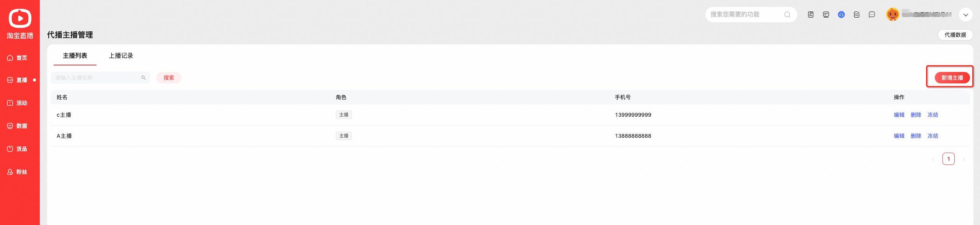Go to previous page arrow in pagination
The width and height of the screenshot is (980, 225).
[x=933, y=159]
